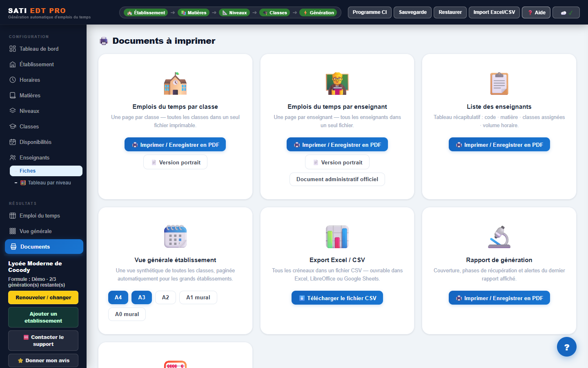The height and width of the screenshot is (368, 588).
Task: Click the Emploi du temps grid icon
Action: pyautogui.click(x=13, y=215)
